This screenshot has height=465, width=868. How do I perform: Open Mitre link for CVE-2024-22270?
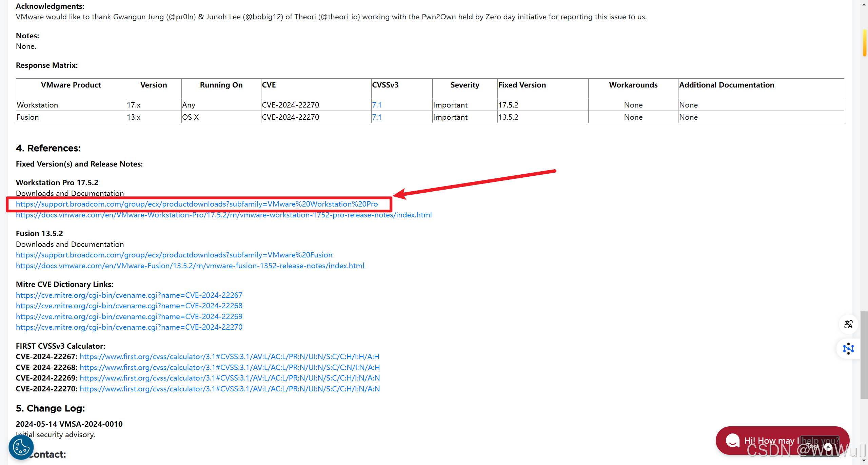(129, 327)
